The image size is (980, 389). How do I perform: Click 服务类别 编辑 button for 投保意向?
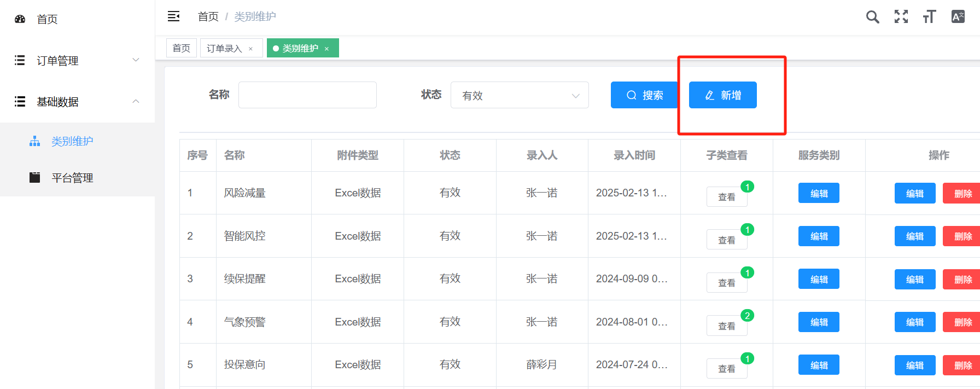pyautogui.click(x=819, y=365)
